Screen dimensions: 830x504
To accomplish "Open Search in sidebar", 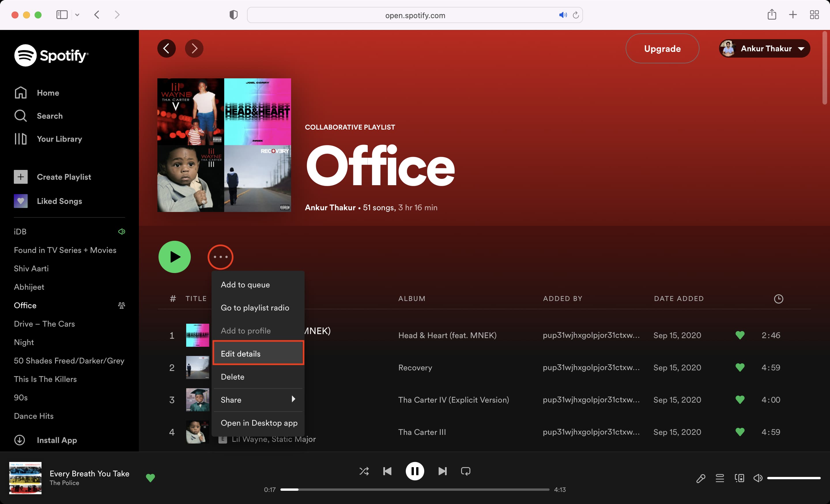I will (x=38, y=116).
